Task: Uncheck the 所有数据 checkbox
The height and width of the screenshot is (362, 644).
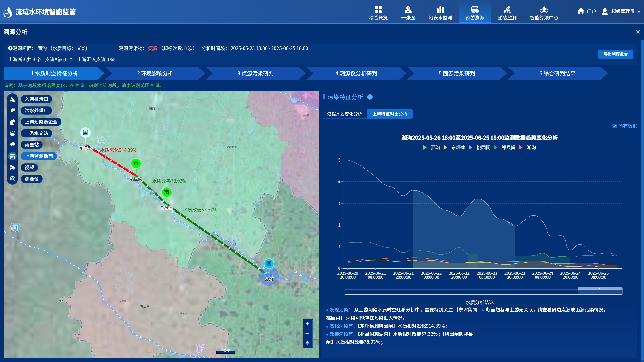Action: (614, 126)
